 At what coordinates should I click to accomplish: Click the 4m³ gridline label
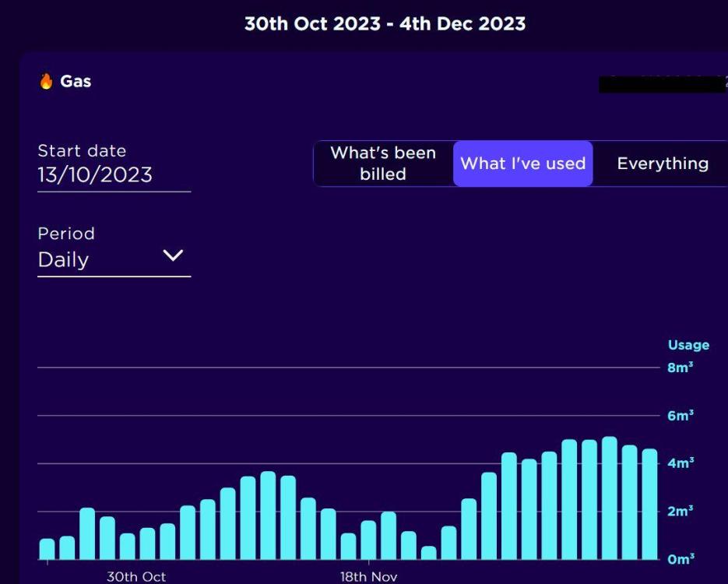coord(681,463)
